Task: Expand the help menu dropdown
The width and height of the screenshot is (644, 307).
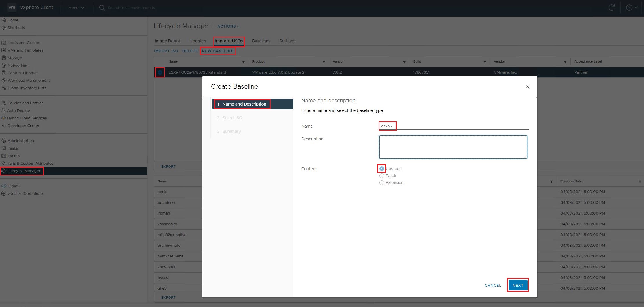Action: coord(632,8)
